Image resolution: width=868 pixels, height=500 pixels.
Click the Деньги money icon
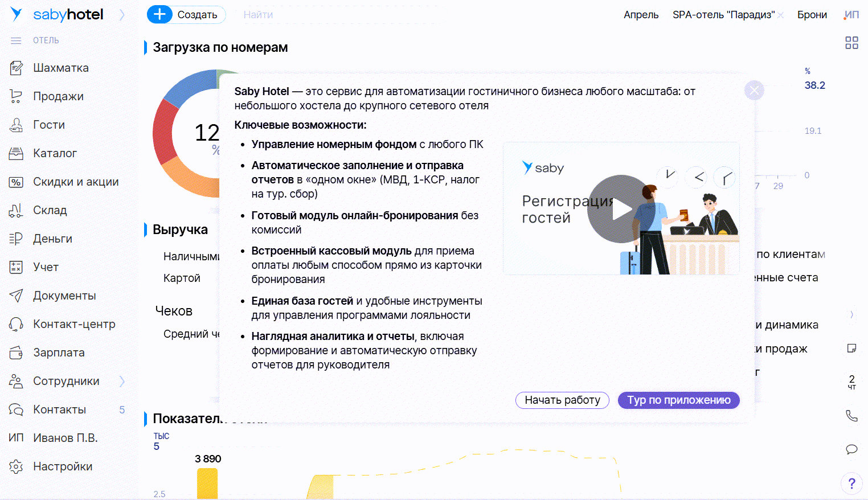point(16,239)
